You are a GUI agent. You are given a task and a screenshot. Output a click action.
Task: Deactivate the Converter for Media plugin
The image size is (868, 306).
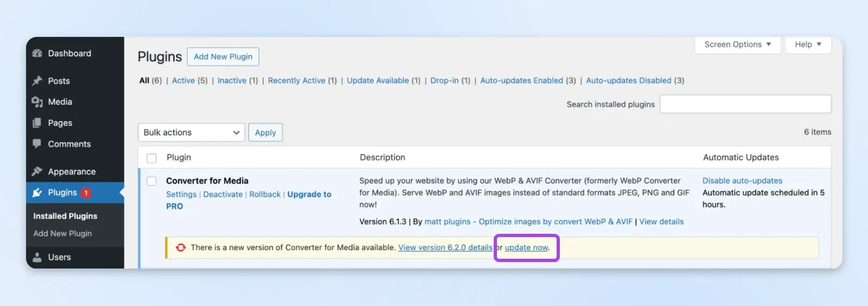click(x=223, y=194)
